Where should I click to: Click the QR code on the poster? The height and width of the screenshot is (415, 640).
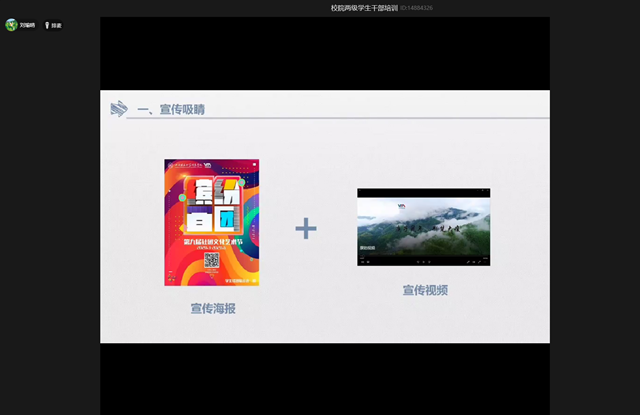point(212,260)
